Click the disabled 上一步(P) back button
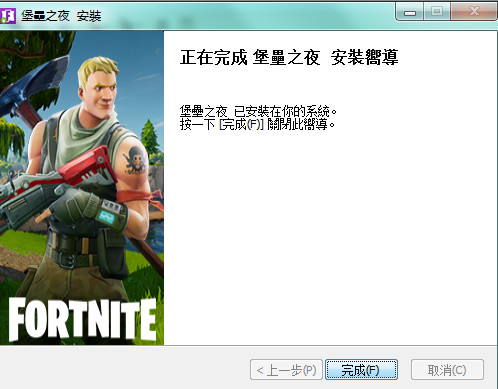Image resolution: width=498 pixels, height=389 pixels. tap(286, 370)
